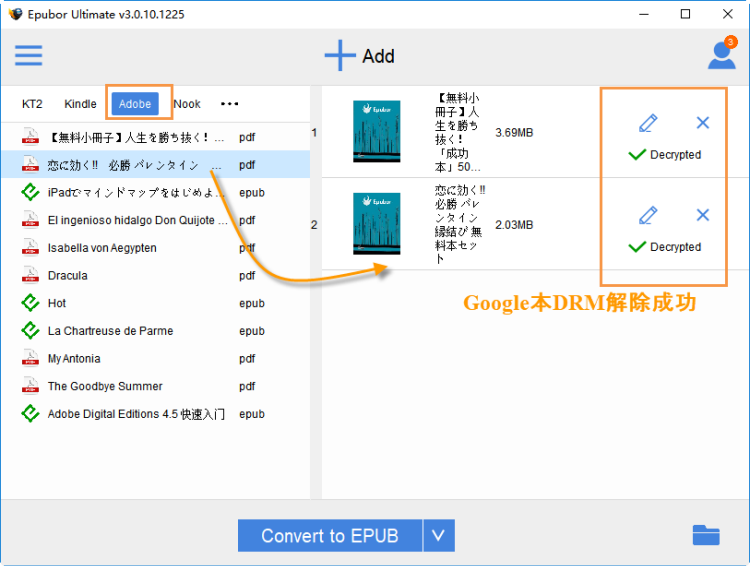Open the user account icon

click(721, 56)
